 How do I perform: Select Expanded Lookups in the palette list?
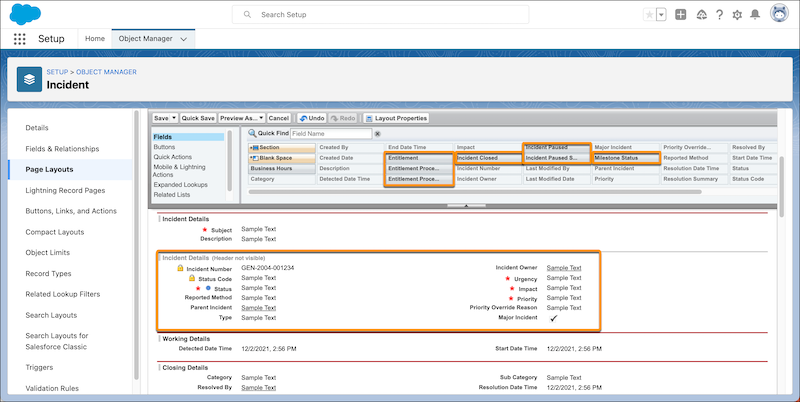(x=180, y=185)
